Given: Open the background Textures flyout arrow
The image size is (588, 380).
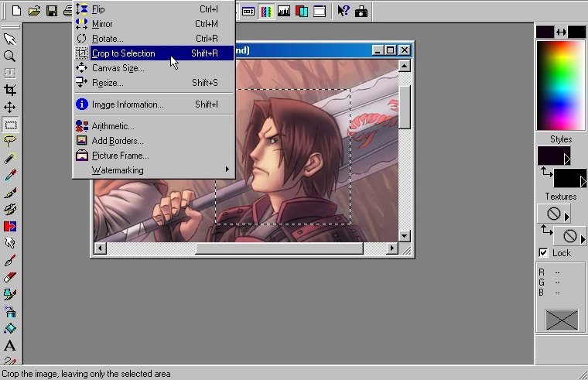Looking at the screenshot, I should click(583, 239).
